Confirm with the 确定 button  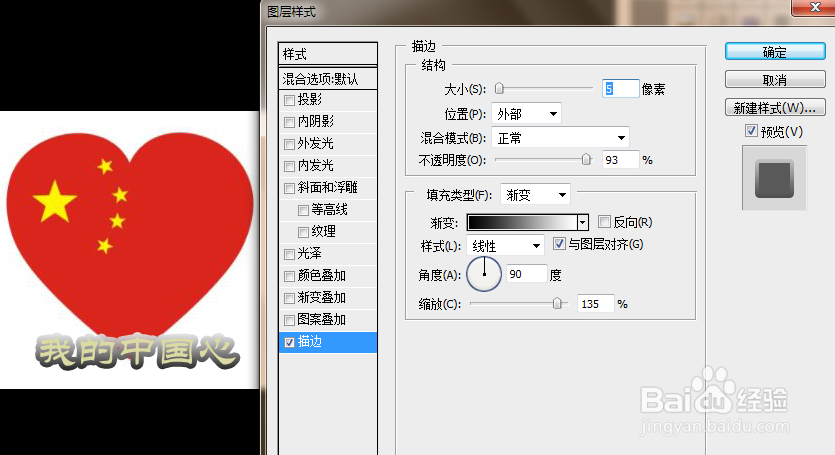(x=775, y=52)
